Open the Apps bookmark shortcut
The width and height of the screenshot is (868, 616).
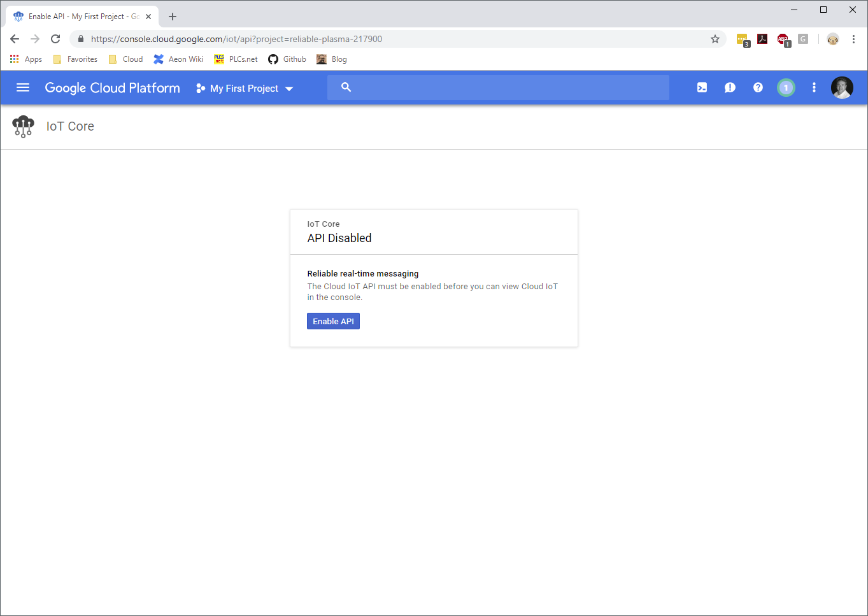[26, 59]
